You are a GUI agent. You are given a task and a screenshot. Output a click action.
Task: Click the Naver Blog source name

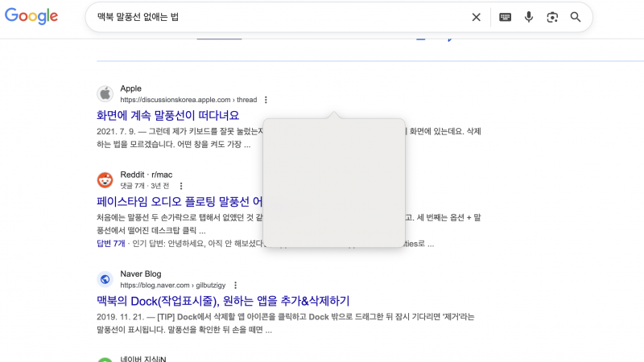click(x=141, y=274)
